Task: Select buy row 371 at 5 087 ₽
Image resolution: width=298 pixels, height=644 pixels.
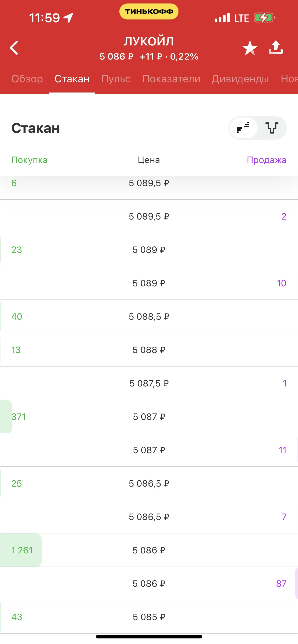Action: pyautogui.click(x=149, y=417)
